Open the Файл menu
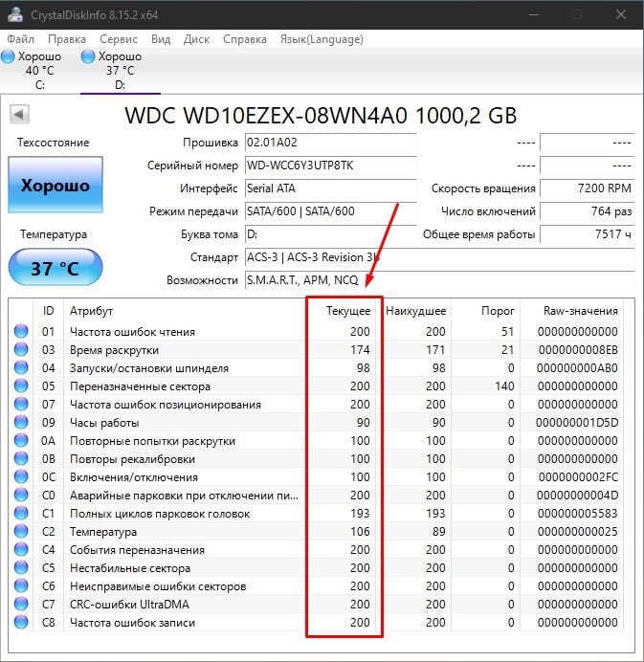This screenshot has height=662, width=644. coord(21,39)
